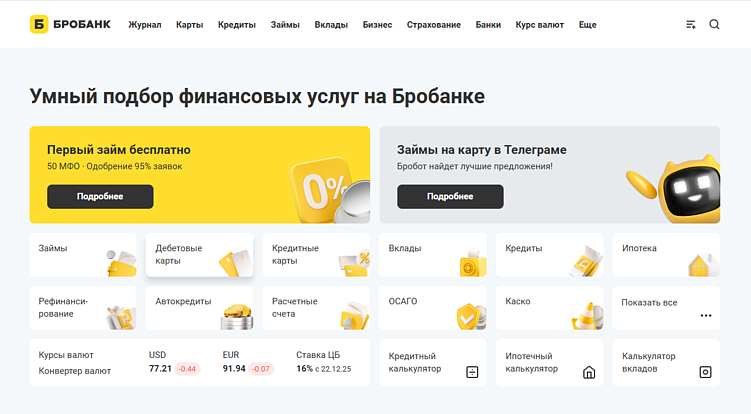Click the percent card icon on Кредитные карты
Image resolution: width=751 pixels, height=414 pixels.
tap(354, 264)
